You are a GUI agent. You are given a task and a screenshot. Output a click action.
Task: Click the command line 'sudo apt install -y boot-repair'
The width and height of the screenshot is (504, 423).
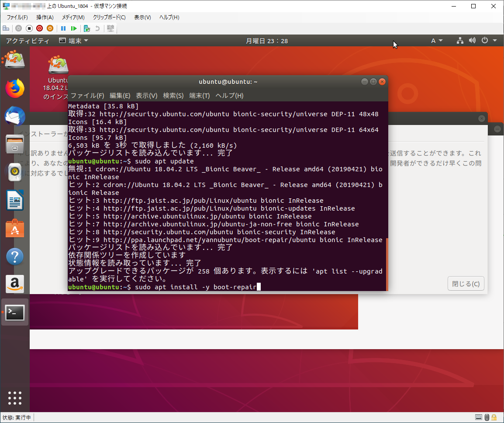[x=195, y=287]
